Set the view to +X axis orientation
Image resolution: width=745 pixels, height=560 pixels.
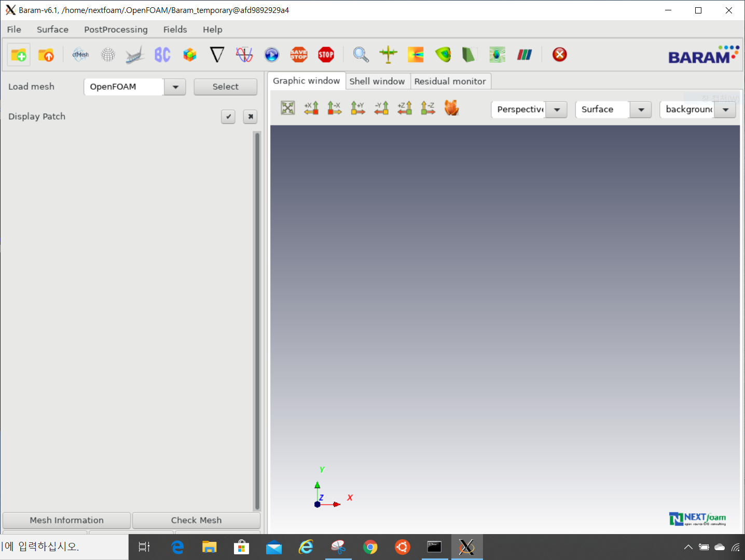coord(311,108)
